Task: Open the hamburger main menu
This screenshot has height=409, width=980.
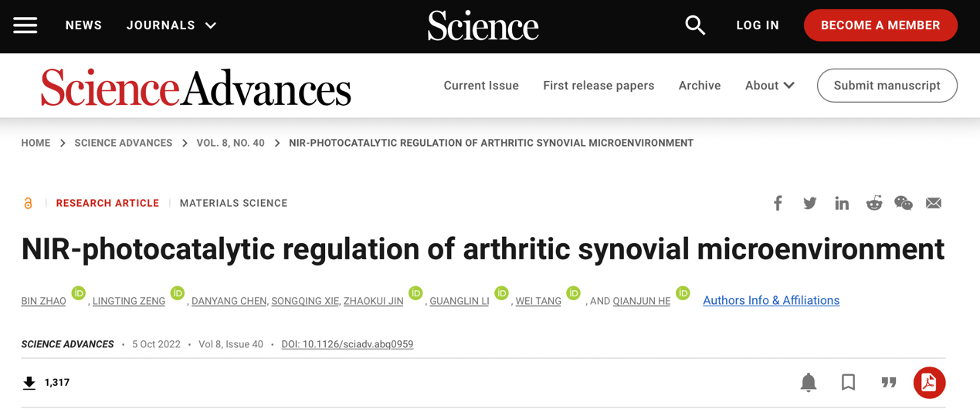Action: (x=25, y=25)
